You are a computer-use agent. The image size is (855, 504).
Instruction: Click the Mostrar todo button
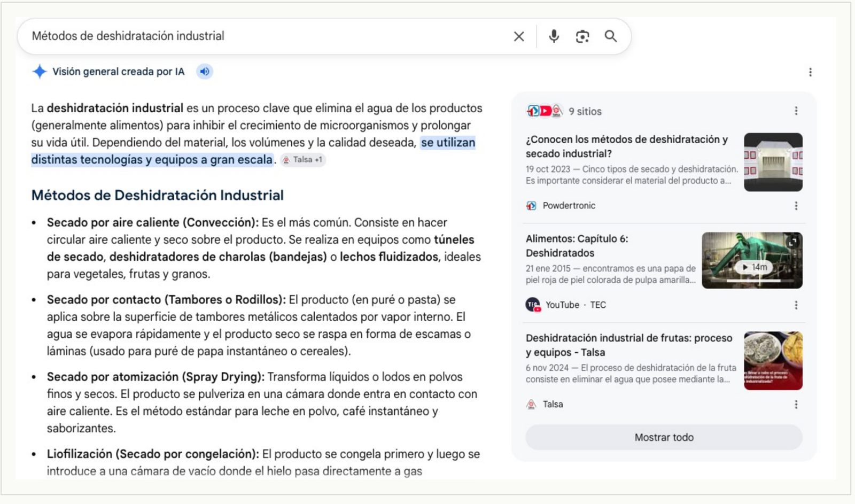coord(664,437)
